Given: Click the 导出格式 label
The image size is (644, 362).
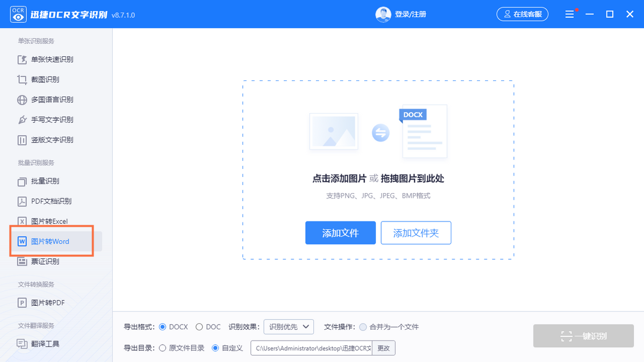Looking at the screenshot, I should (x=139, y=327).
